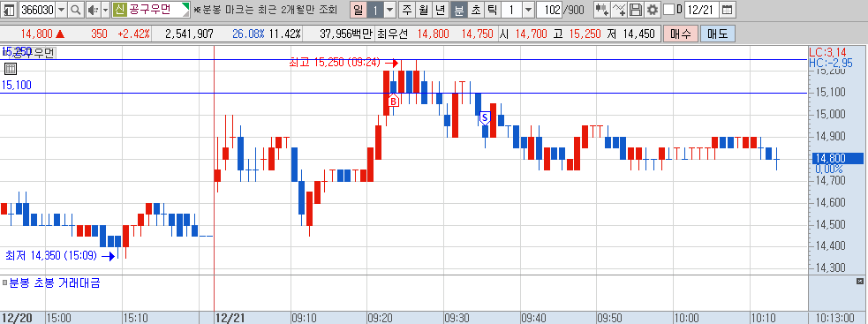The height and width of the screenshot is (324, 868).
Task: Click 분봉 초봉 거래대금 panel label
Action: click(x=55, y=283)
